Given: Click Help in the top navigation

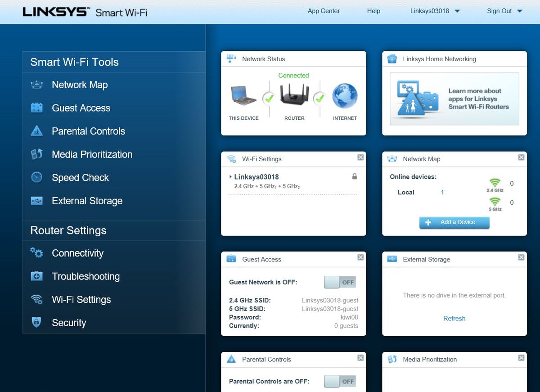Looking at the screenshot, I should tap(373, 11).
